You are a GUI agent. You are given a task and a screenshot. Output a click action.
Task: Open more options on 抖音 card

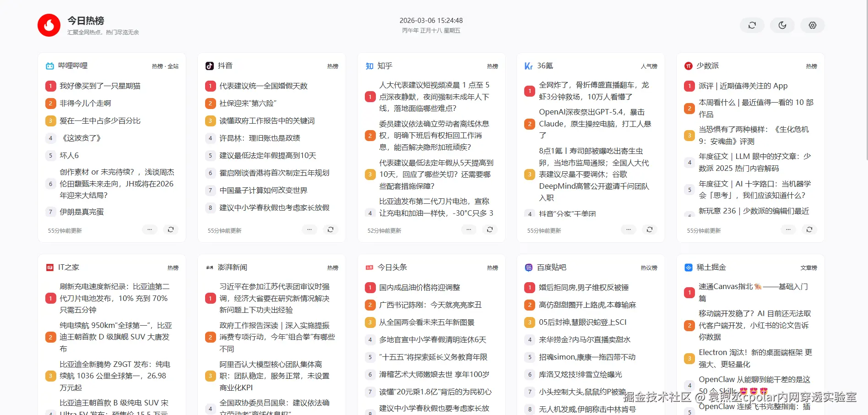[309, 229]
